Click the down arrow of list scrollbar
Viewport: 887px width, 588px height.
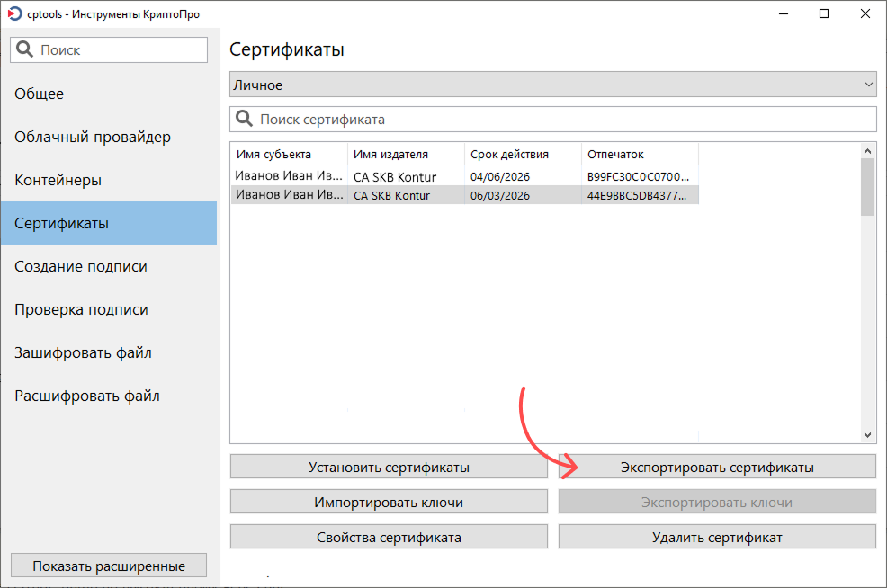(x=868, y=435)
